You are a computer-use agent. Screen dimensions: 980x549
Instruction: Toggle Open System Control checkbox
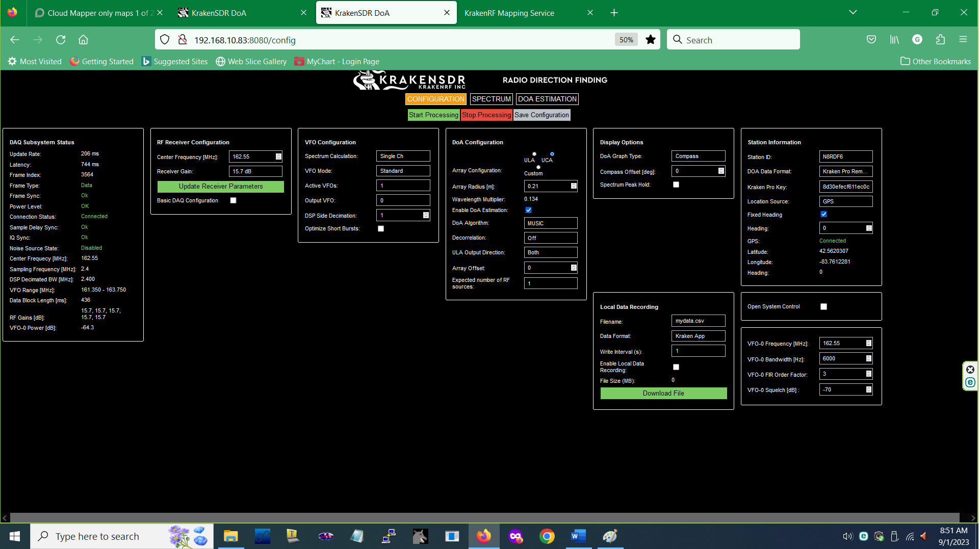(824, 306)
